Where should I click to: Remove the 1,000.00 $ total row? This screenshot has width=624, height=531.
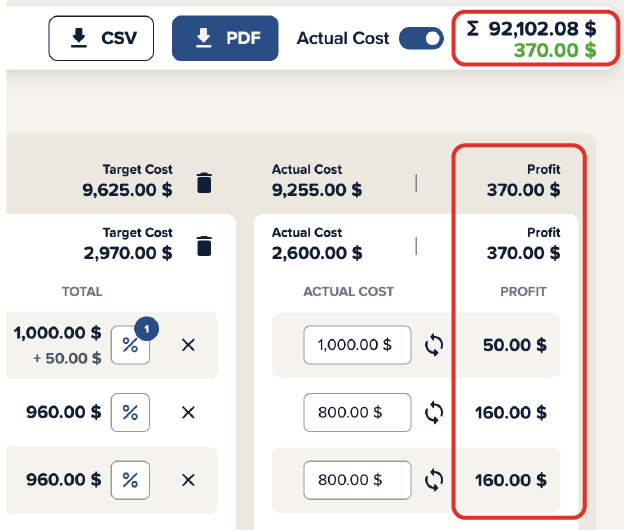click(x=188, y=345)
